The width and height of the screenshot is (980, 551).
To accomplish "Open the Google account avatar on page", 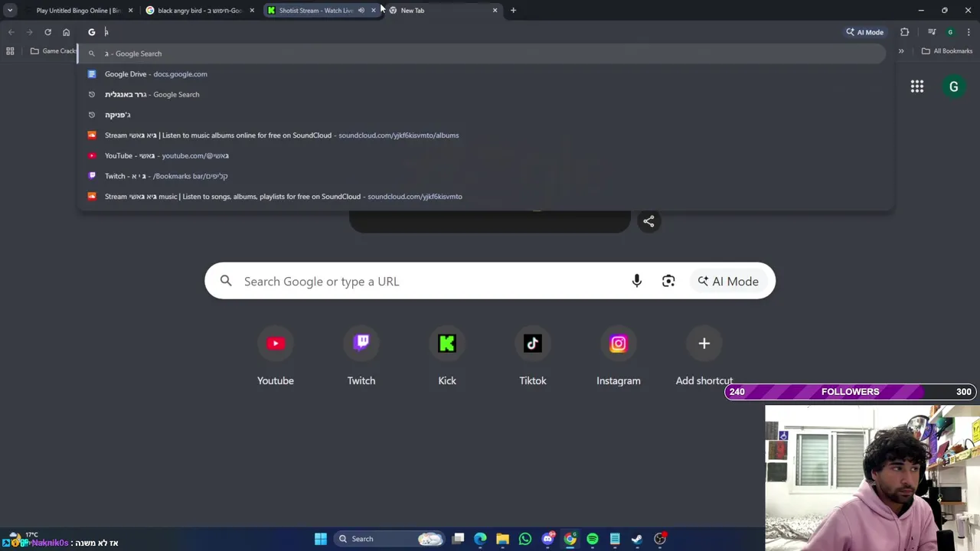I will pyautogui.click(x=954, y=86).
